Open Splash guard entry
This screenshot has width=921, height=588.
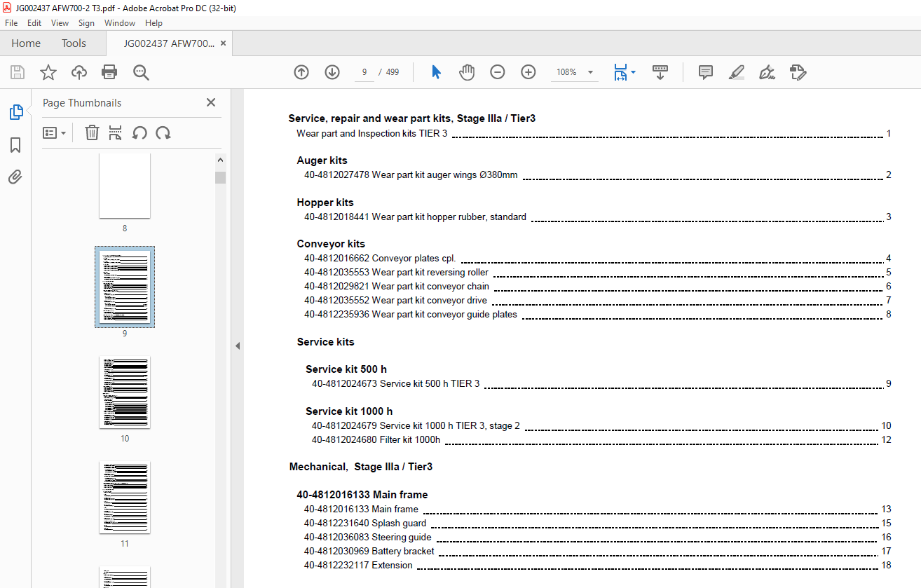[x=597, y=524]
